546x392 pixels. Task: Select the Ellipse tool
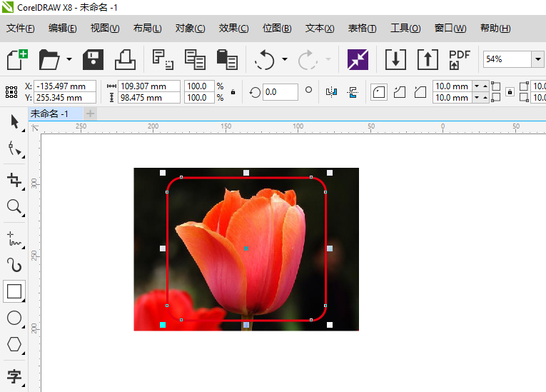[14, 318]
